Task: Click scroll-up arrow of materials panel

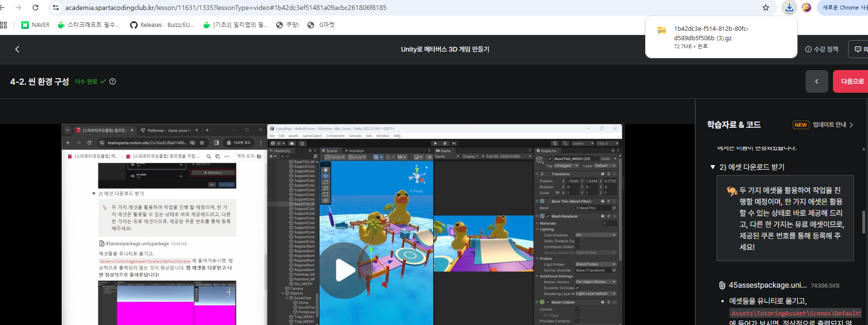Action: pyautogui.click(x=863, y=149)
